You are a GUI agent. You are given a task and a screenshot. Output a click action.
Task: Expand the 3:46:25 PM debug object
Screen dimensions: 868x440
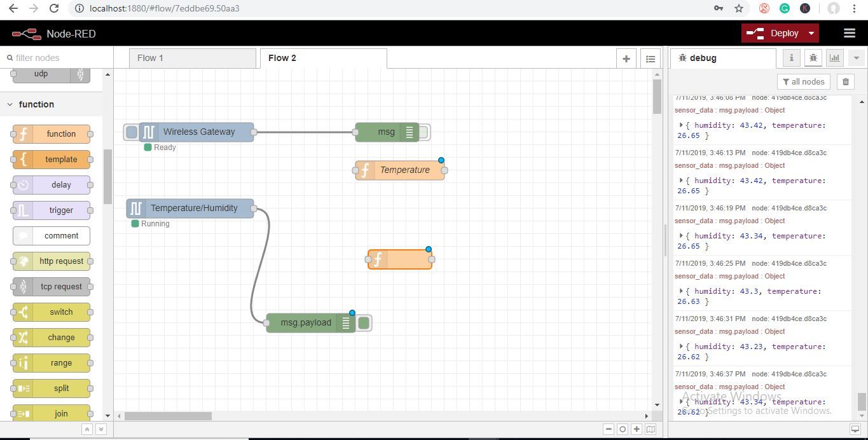tap(681, 291)
